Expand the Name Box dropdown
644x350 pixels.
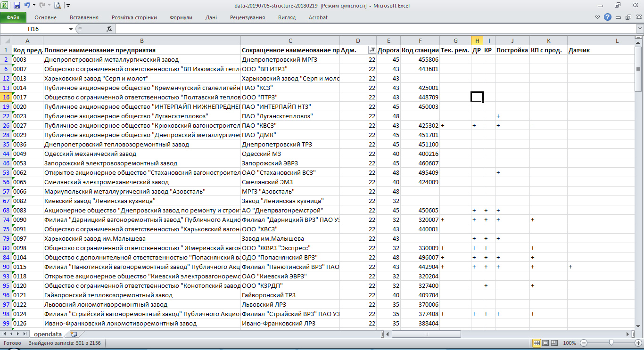coord(71,29)
